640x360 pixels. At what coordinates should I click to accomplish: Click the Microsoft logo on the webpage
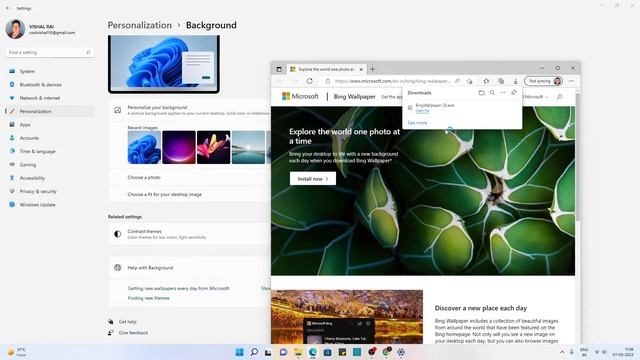(x=300, y=96)
